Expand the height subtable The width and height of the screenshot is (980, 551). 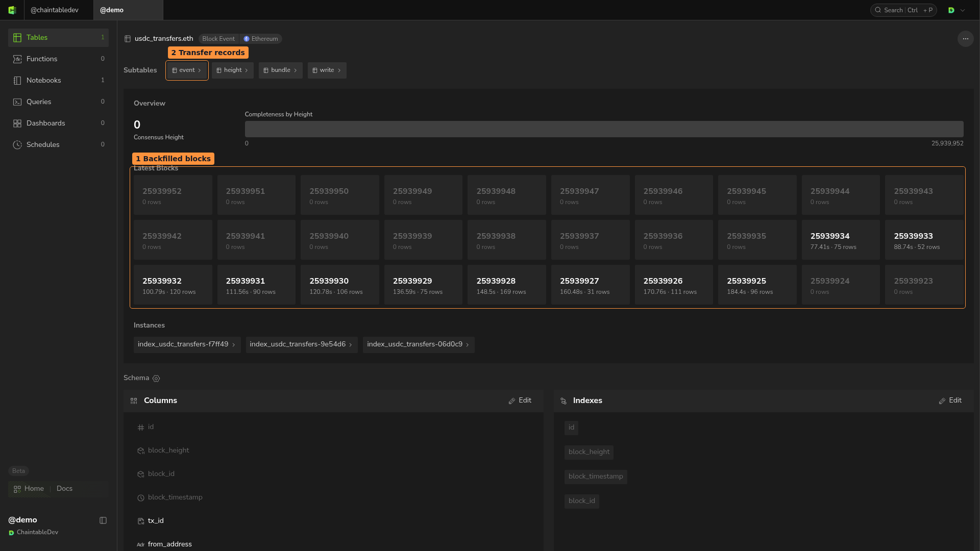click(x=233, y=70)
